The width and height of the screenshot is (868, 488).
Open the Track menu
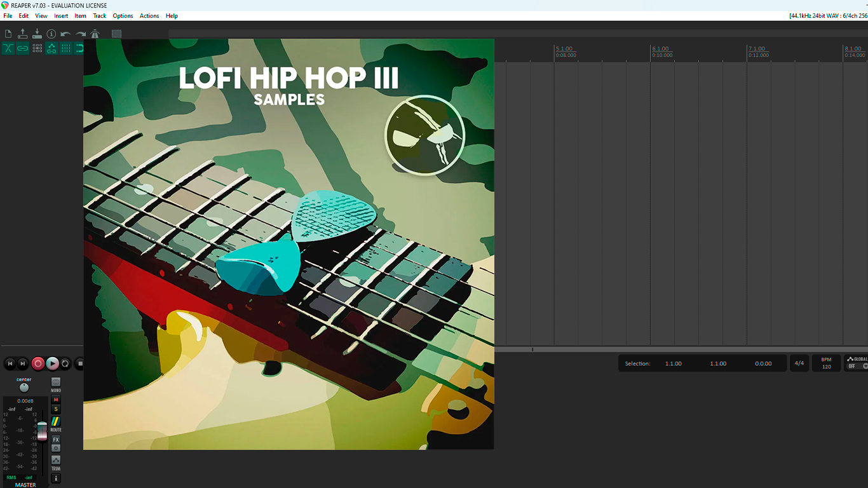100,16
